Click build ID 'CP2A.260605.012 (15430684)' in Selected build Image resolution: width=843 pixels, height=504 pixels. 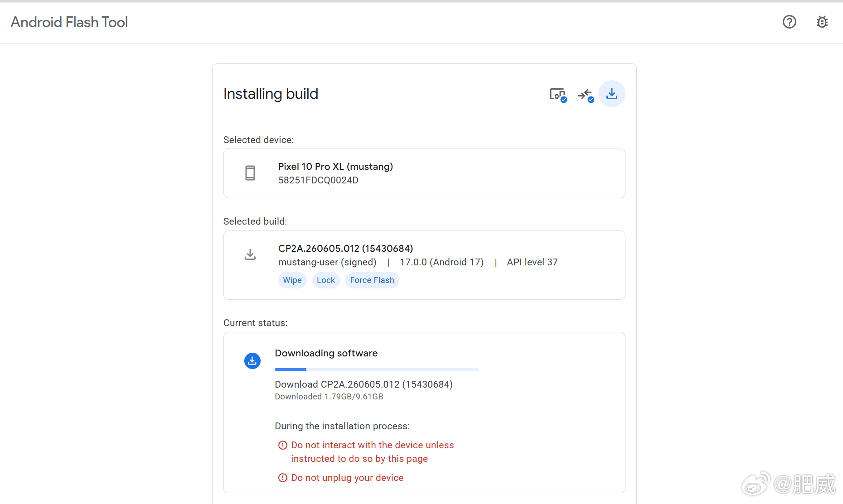tap(346, 249)
